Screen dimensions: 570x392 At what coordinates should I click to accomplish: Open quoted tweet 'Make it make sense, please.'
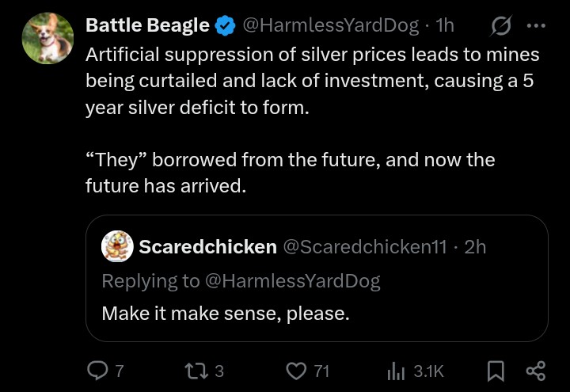coord(226,313)
